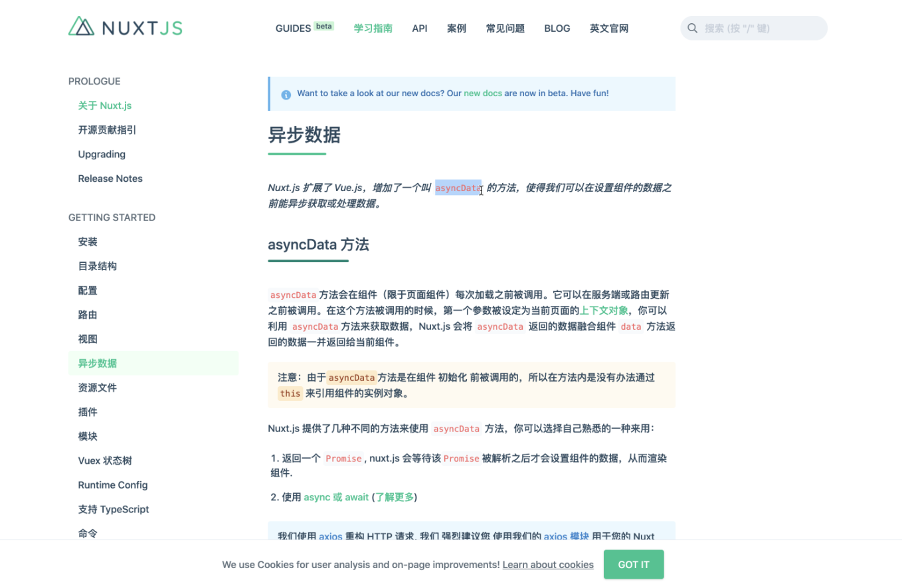902x588 pixels.
Task: Click the 'data' inline code word
Action: (x=631, y=327)
